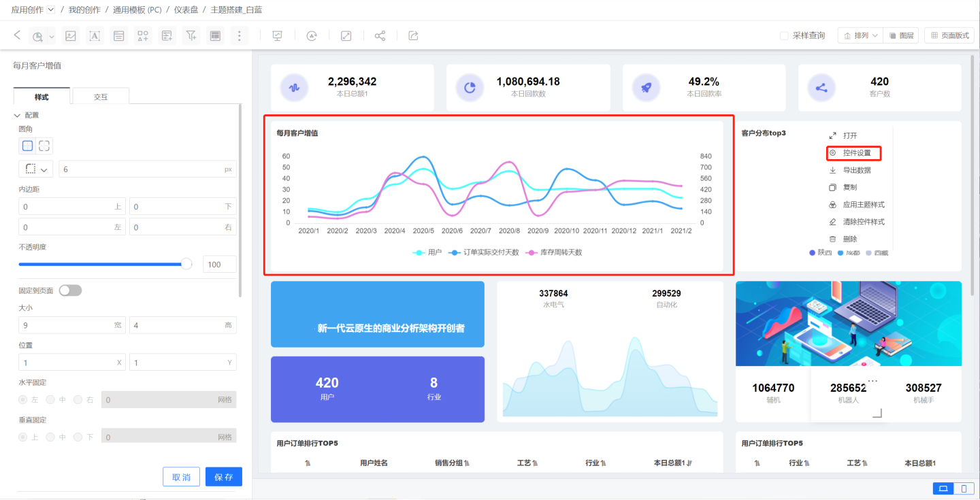The height and width of the screenshot is (500, 980).
Task: Collapse the 配置 section
Action: click(18, 115)
